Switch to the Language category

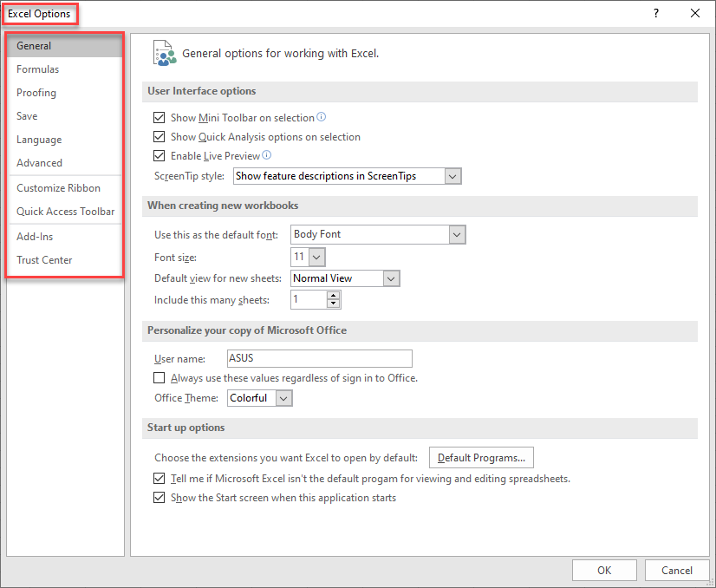(65, 140)
